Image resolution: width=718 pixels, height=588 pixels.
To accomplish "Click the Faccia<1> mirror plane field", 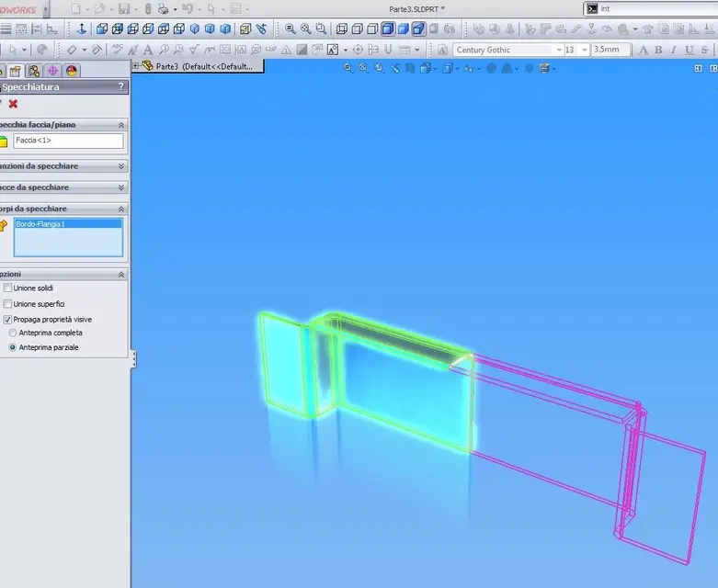I will coord(68,141).
